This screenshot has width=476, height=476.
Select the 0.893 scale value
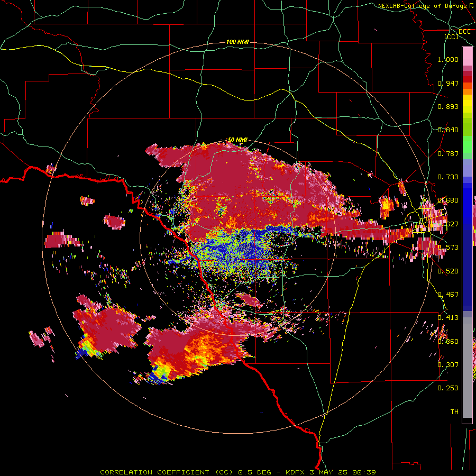(448, 106)
